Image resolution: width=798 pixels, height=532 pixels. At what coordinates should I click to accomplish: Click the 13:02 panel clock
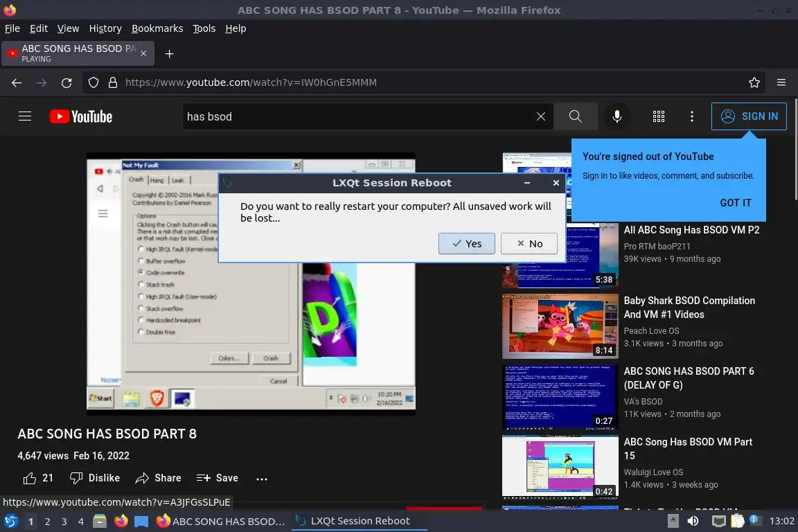781,521
